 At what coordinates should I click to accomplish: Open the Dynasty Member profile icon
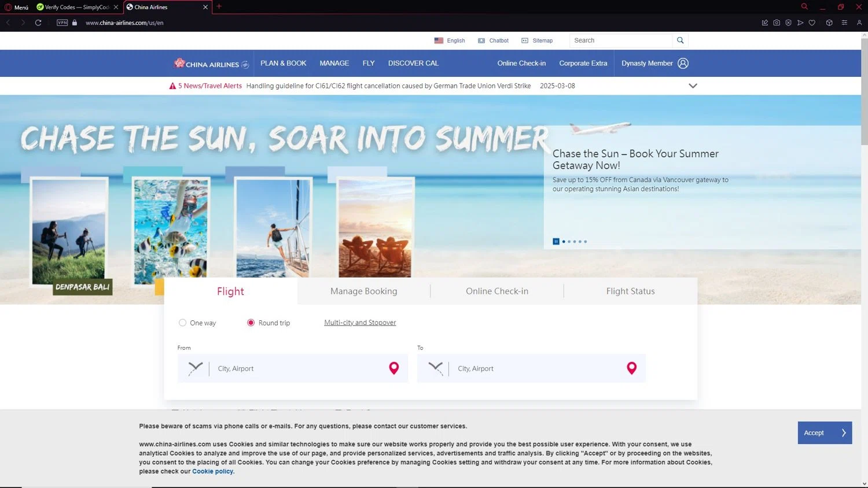click(x=683, y=64)
